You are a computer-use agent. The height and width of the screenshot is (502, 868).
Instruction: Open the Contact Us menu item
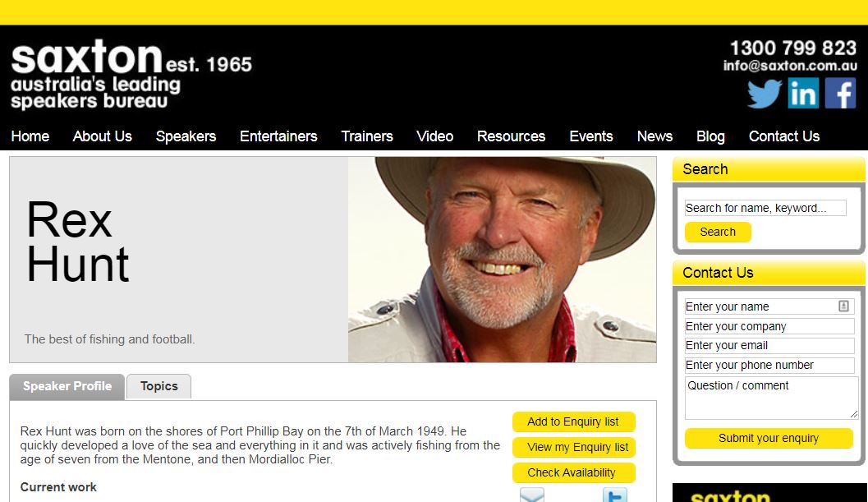point(784,136)
